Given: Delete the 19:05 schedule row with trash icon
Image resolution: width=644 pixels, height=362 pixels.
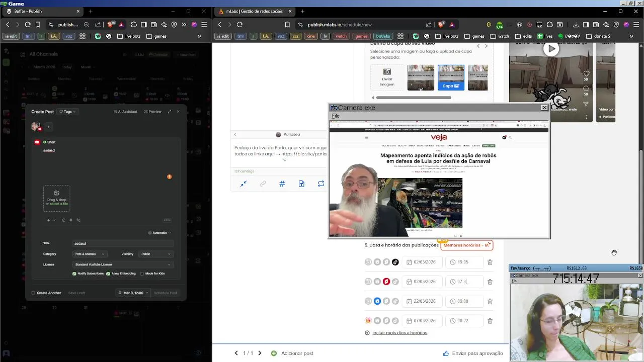Looking at the screenshot, I should click(x=490, y=262).
